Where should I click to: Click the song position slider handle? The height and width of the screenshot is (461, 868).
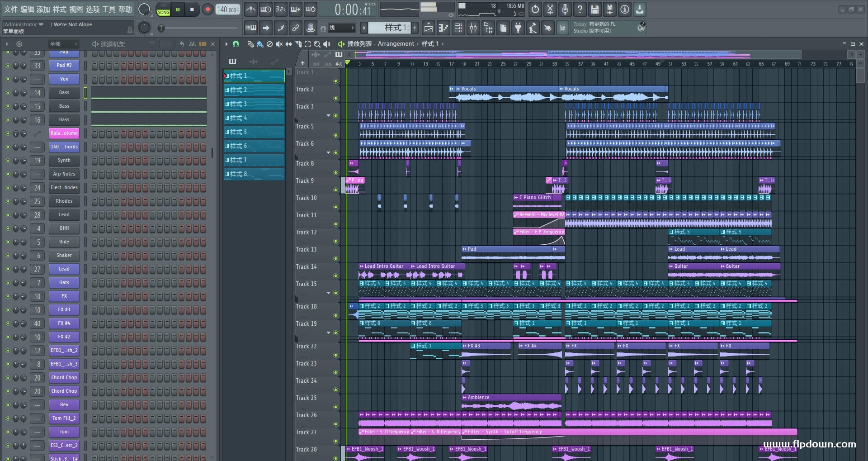161,29
